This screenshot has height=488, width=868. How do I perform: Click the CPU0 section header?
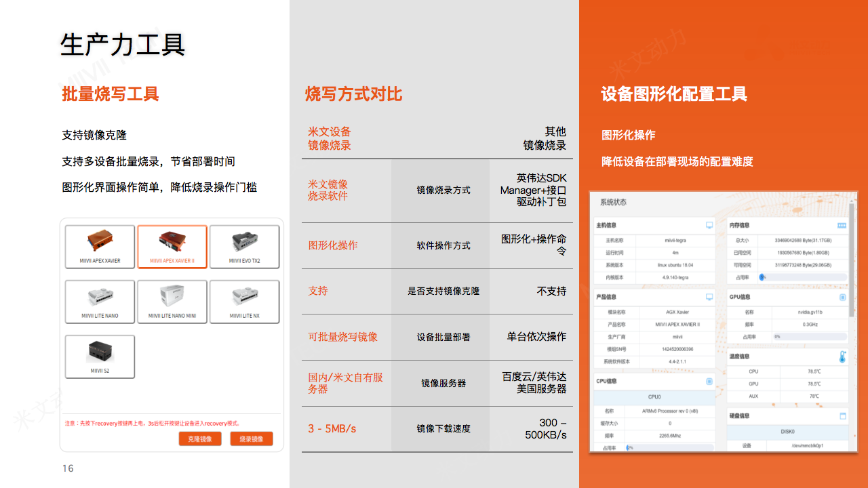[654, 396]
